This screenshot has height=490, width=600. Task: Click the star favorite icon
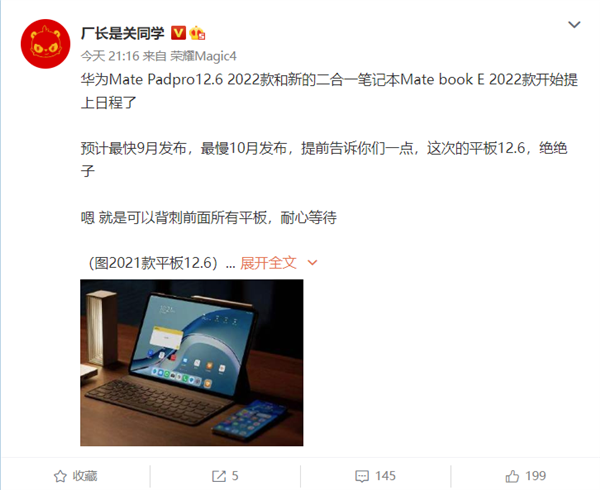pyautogui.click(x=60, y=476)
